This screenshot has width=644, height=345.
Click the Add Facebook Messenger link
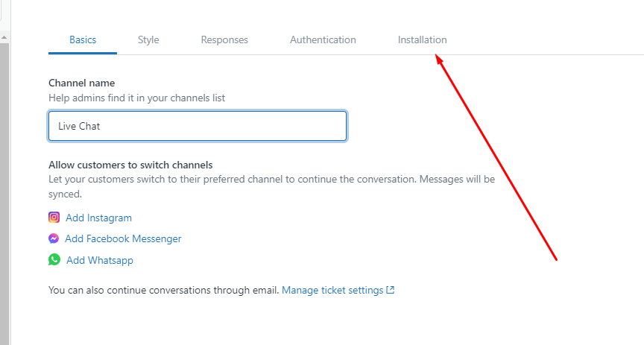[123, 239]
